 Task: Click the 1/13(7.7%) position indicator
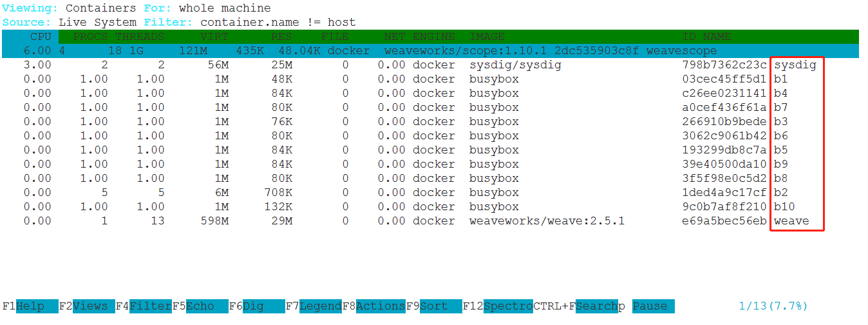click(x=773, y=306)
